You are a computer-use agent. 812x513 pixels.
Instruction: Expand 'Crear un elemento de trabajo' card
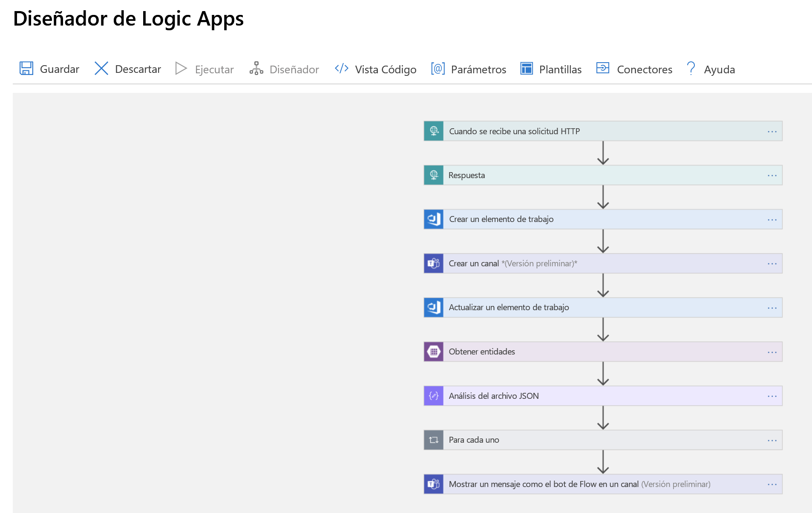tap(603, 219)
